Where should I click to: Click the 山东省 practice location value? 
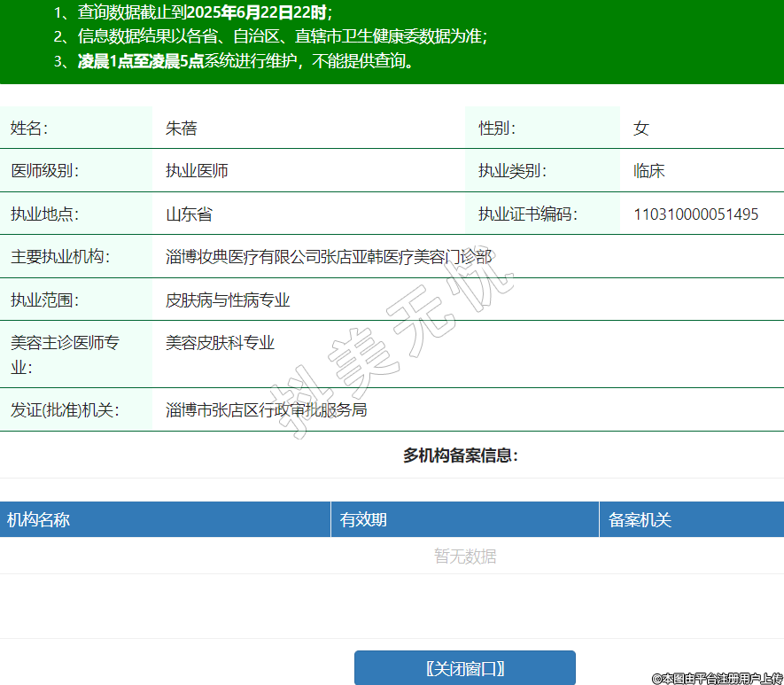[x=189, y=214]
